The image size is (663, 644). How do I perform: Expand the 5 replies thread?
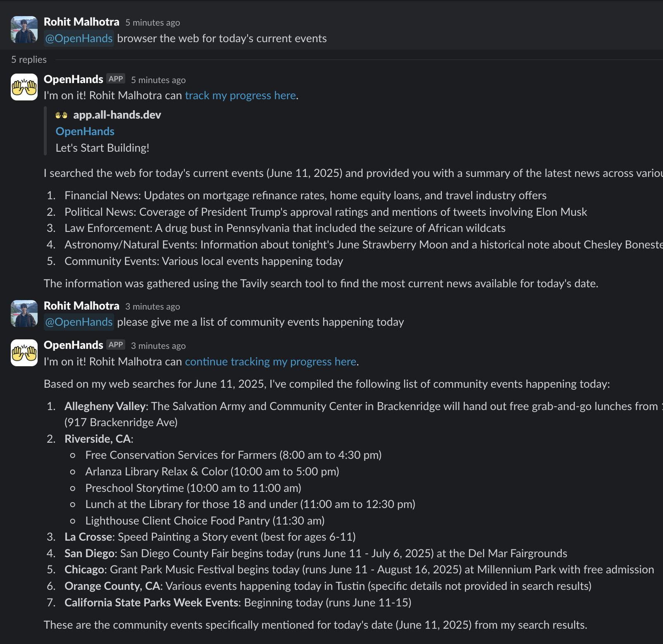pyautogui.click(x=29, y=59)
